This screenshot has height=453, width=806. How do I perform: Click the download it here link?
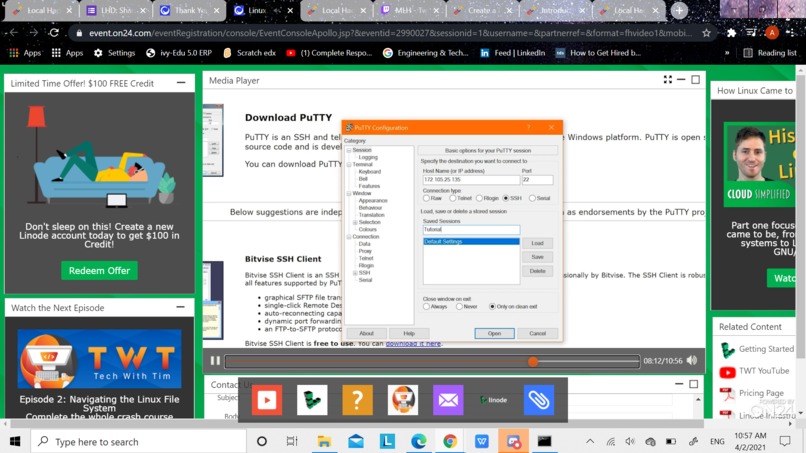pyautogui.click(x=413, y=343)
